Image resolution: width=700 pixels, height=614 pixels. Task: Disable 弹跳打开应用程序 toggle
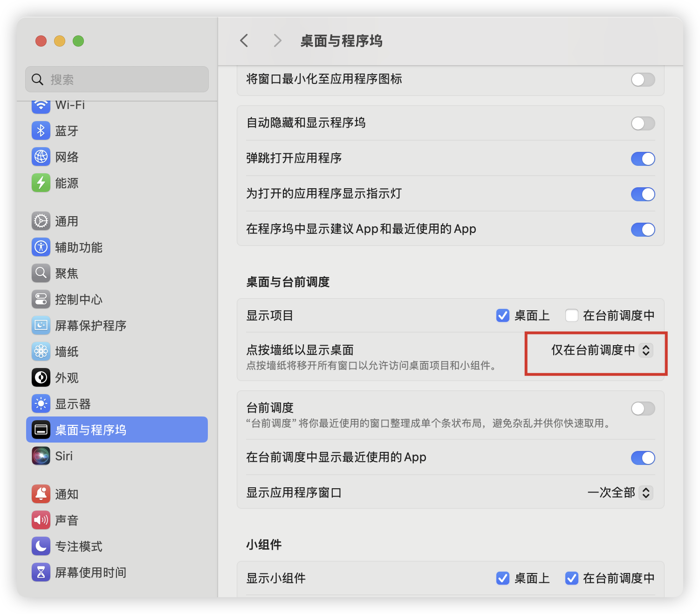(x=643, y=159)
